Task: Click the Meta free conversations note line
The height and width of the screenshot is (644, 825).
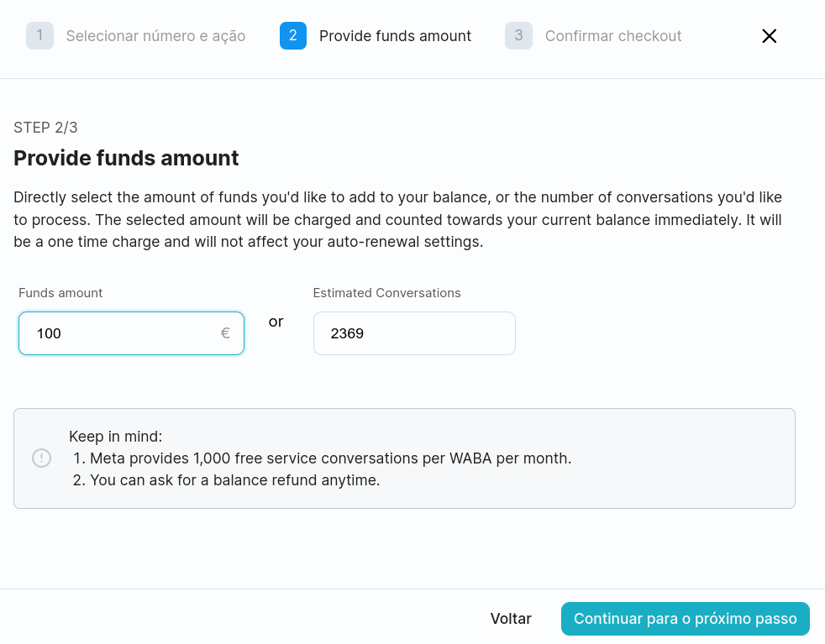Action: [x=322, y=458]
